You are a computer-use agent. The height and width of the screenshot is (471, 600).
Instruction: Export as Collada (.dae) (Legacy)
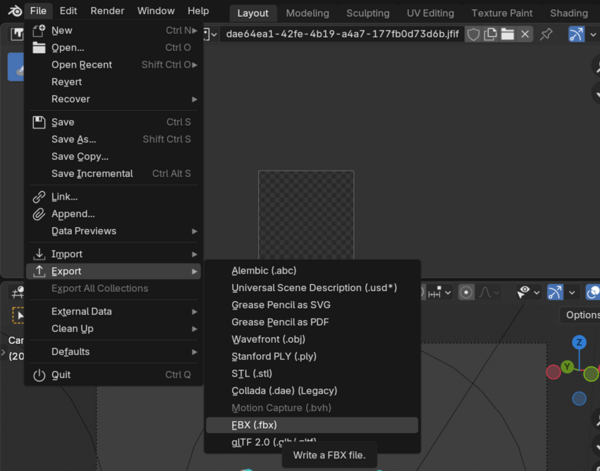[312, 391]
